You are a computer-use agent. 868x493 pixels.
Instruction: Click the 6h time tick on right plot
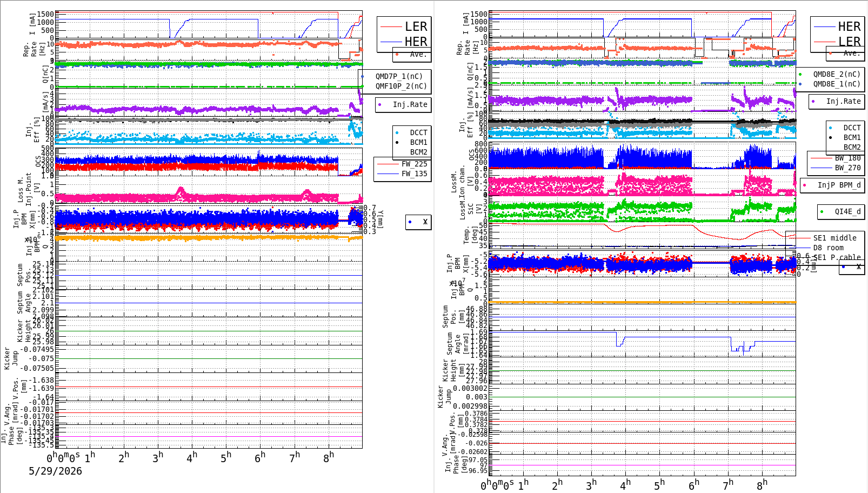694,485
